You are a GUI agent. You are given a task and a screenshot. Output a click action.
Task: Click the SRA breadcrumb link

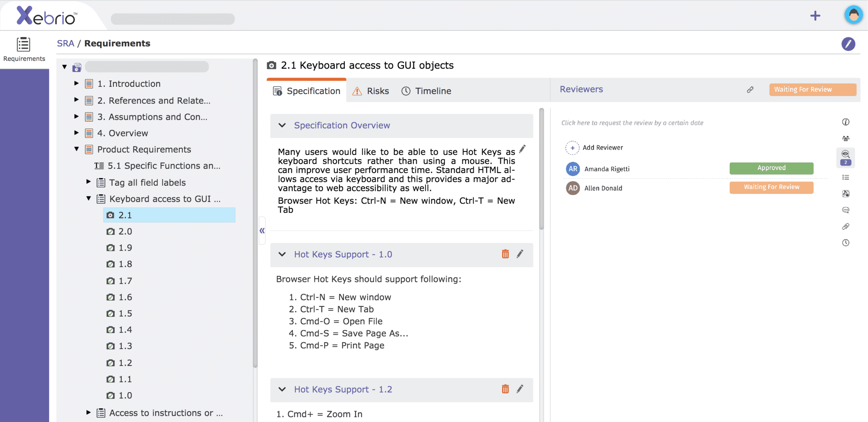coord(65,43)
